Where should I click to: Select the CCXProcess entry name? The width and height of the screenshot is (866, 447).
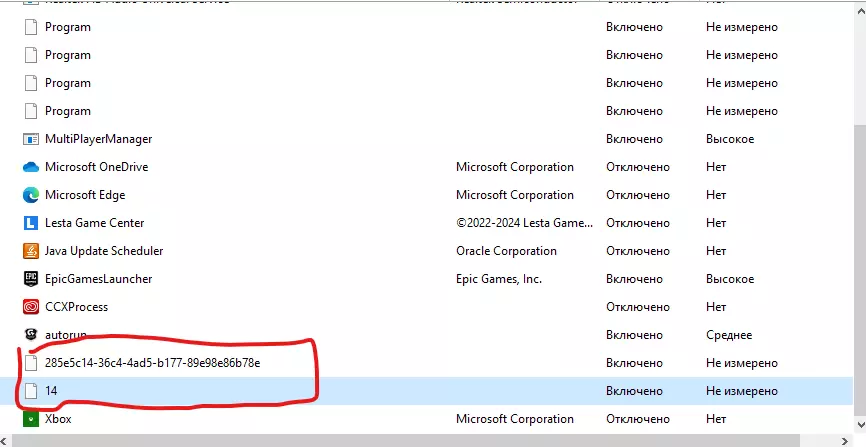click(x=77, y=307)
